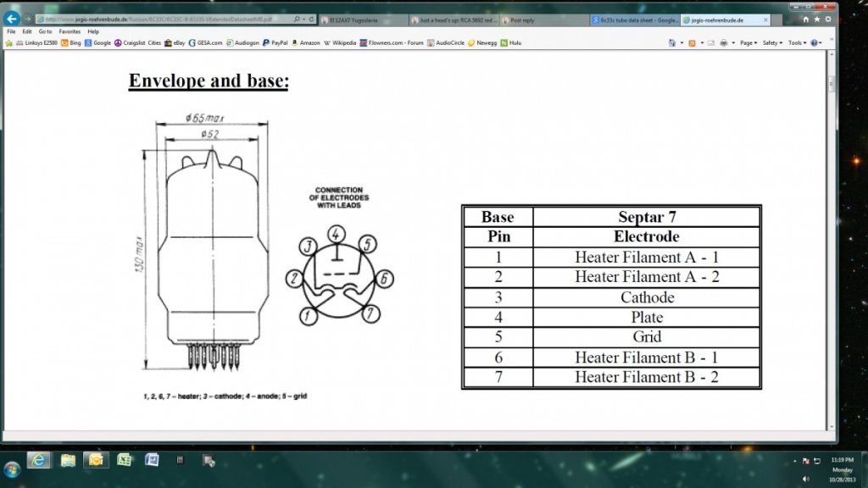Screen dimensions: 868x488
Task: Click the address bar URL field
Action: [x=161, y=19]
